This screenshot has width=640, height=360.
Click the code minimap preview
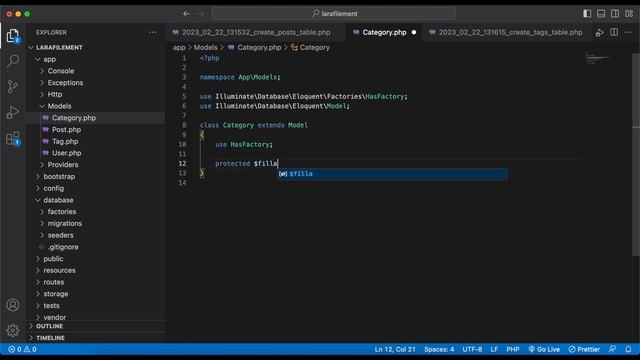(597, 59)
